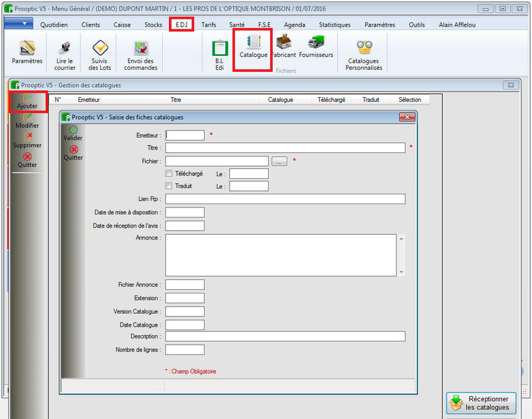Click inside the Annonce text area
The height and width of the screenshot is (419, 532).
281,255
